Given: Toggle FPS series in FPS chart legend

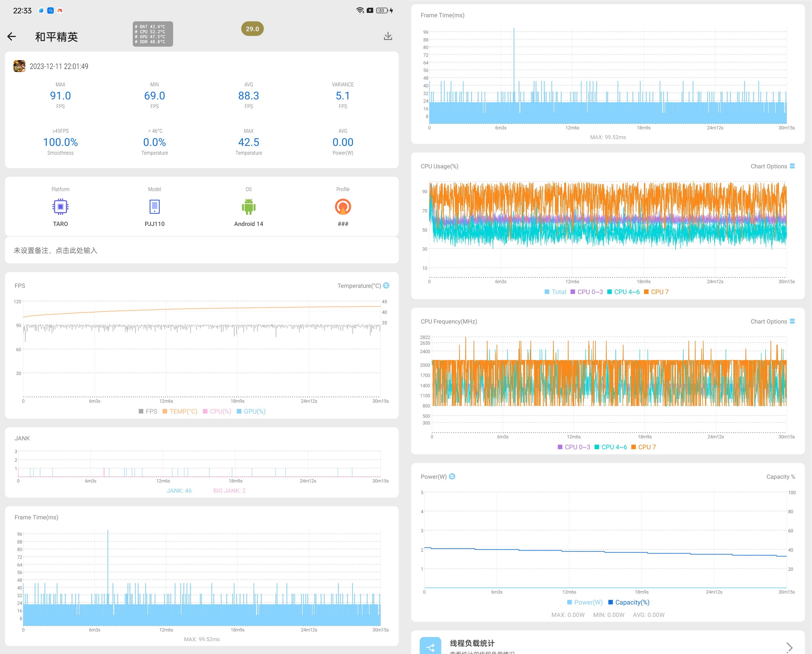Looking at the screenshot, I should [x=148, y=411].
